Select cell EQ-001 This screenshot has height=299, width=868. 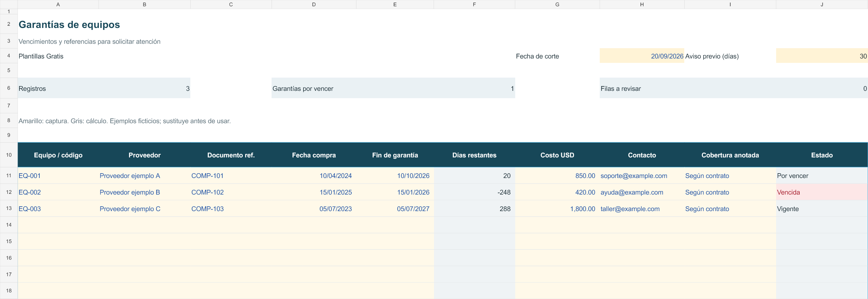[x=58, y=176]
